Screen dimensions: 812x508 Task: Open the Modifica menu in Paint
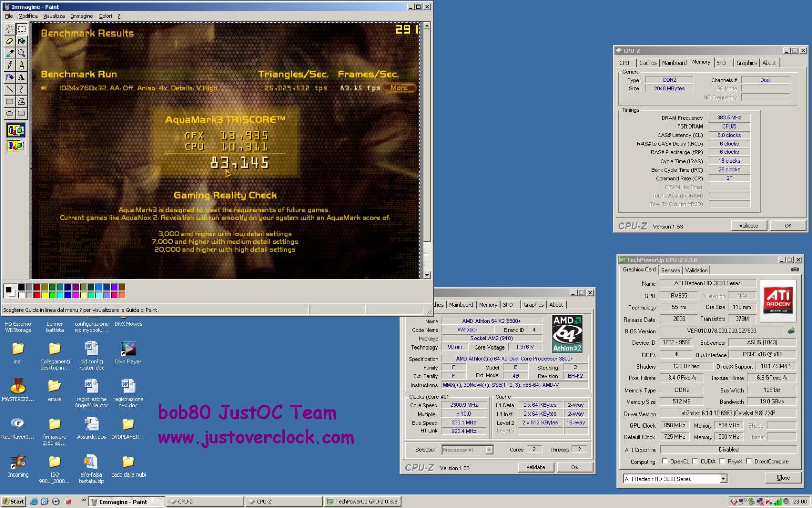[x=28, y=16]
